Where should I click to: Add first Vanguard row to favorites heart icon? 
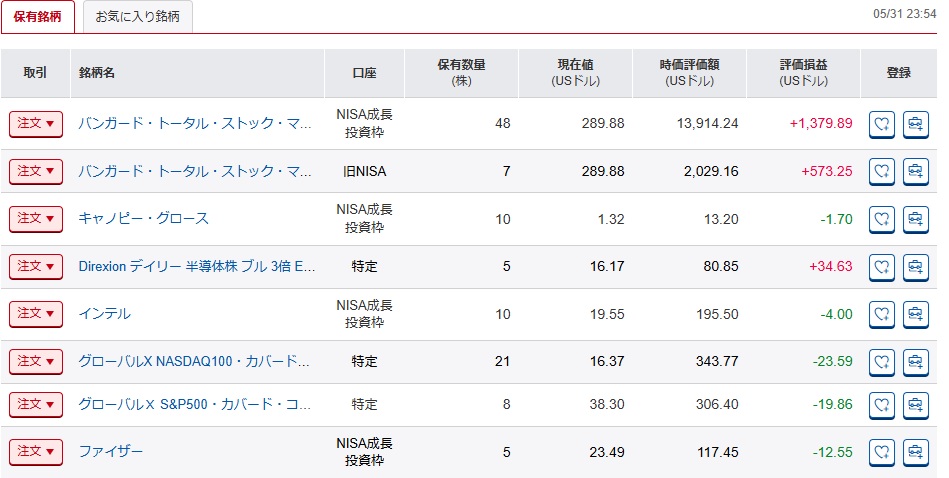[x=882, y=124]
